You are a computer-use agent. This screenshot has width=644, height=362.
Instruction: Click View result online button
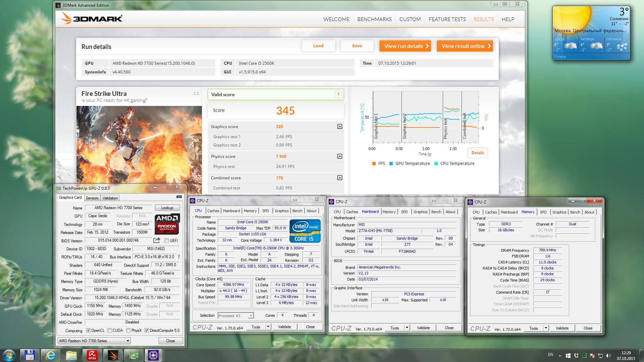(465, 46)
